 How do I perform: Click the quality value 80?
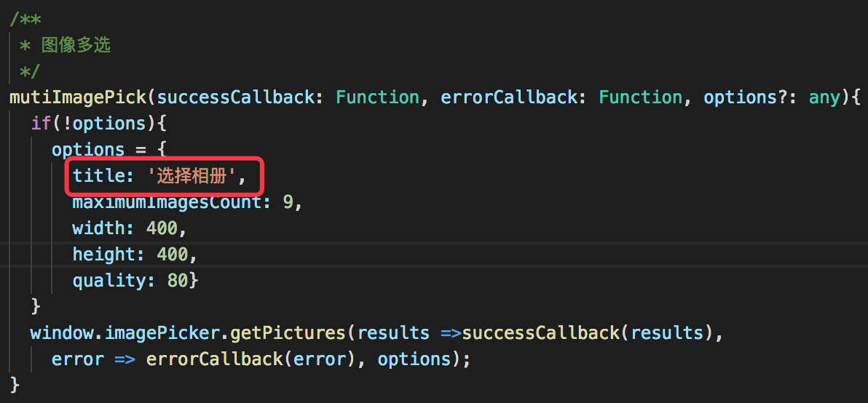177,281
